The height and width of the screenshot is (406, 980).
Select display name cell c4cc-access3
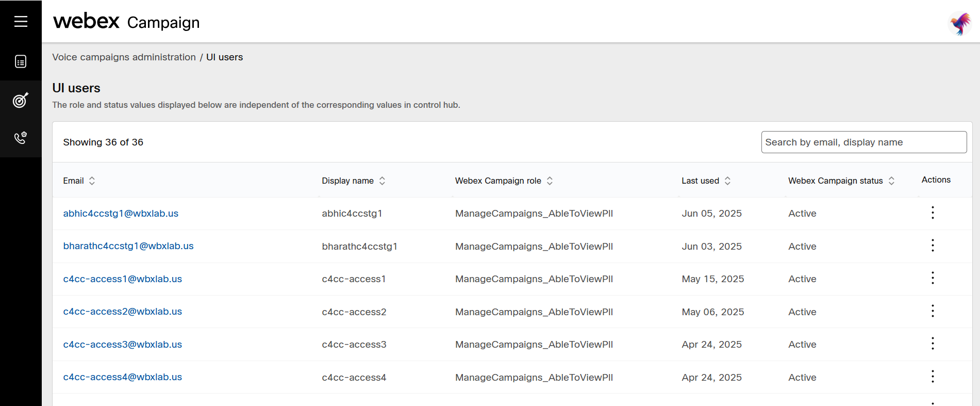coord(354,345)
